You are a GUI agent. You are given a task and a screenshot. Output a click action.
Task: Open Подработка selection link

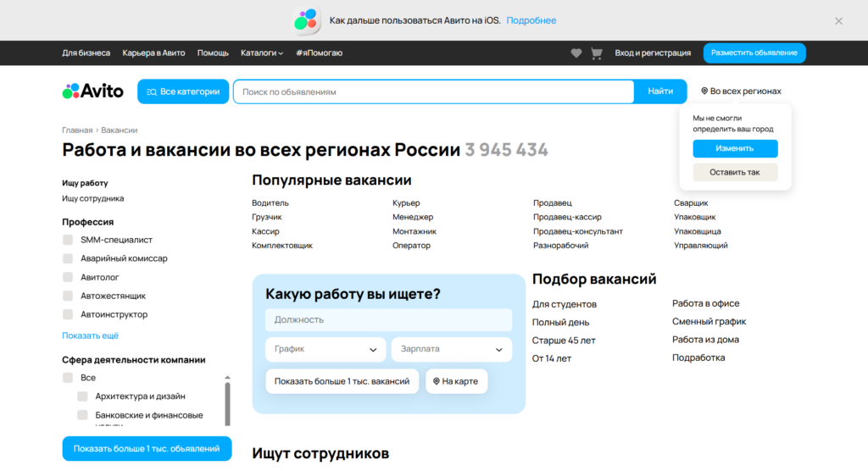[x=698, y=357]
